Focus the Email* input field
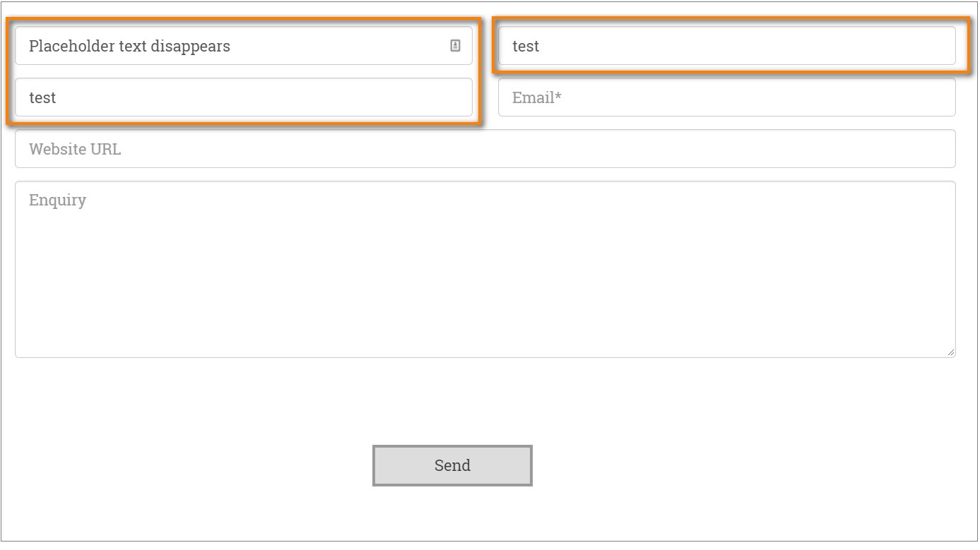The width and height of the screenshot is (980, 550). 727,97
